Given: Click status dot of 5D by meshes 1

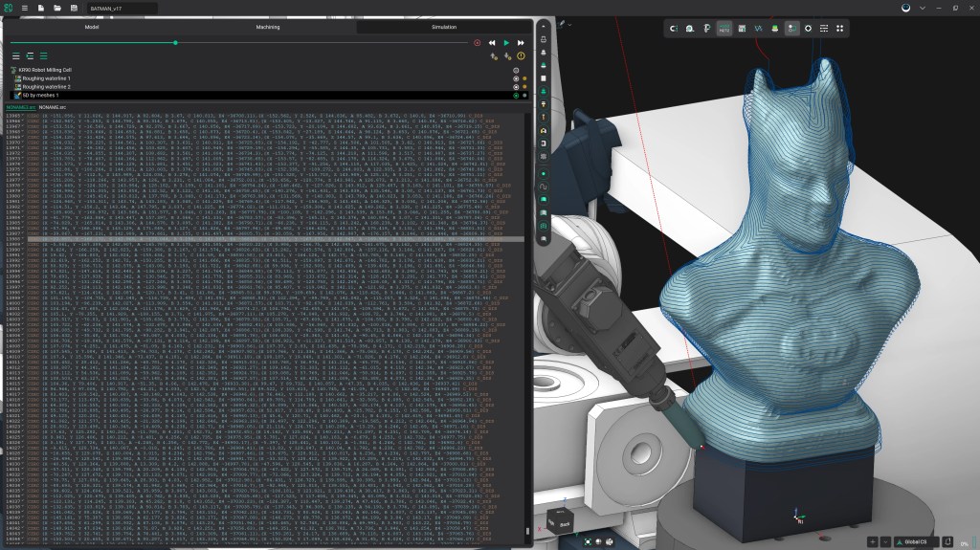Looking at the screenshot, I should click(x=524, y=96).
